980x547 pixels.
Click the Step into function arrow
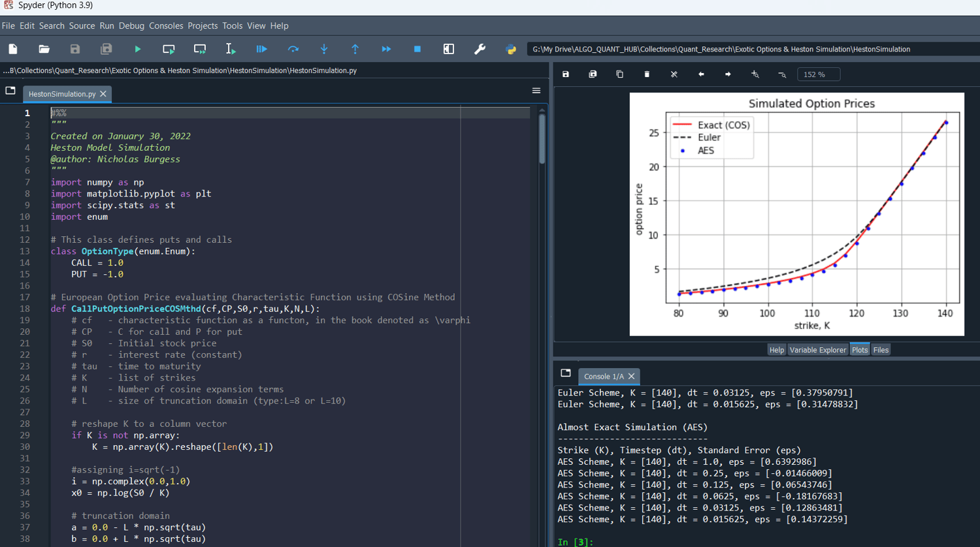point(324,49)
